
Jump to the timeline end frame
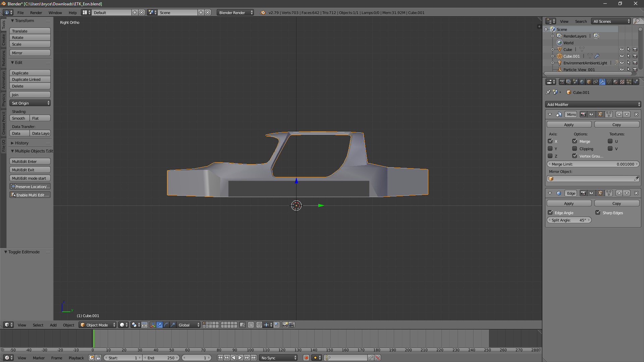tap(254, 358)
